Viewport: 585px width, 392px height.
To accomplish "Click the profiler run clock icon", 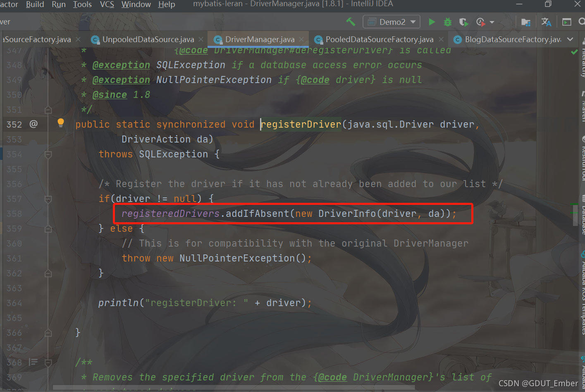I will click(480, 22).
